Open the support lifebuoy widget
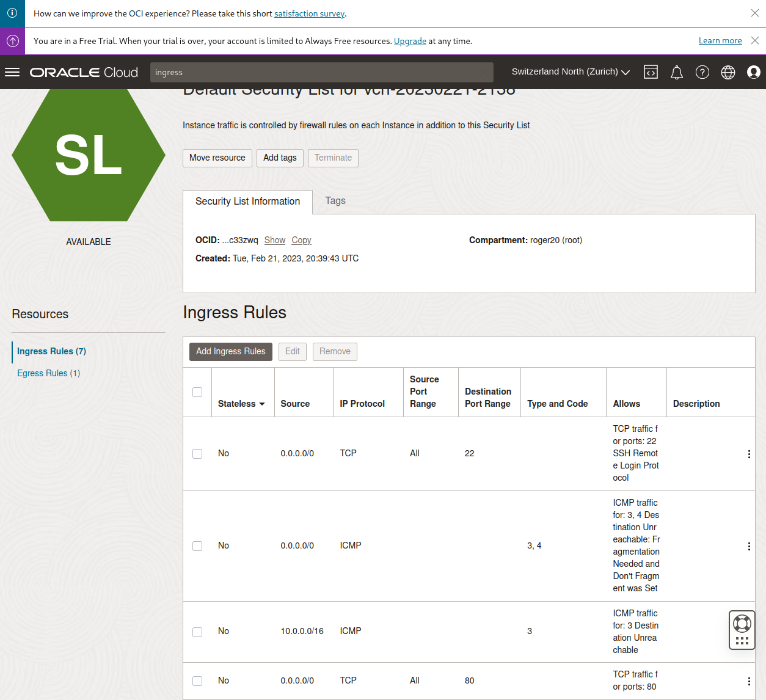The image size is (766, 700). click(x=742, y=624)
